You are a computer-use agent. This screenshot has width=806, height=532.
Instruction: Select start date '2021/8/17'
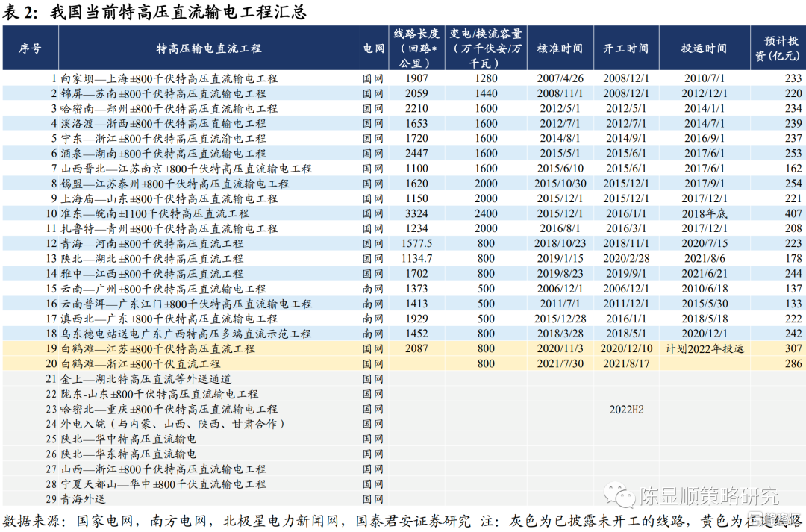pos(626,363)
